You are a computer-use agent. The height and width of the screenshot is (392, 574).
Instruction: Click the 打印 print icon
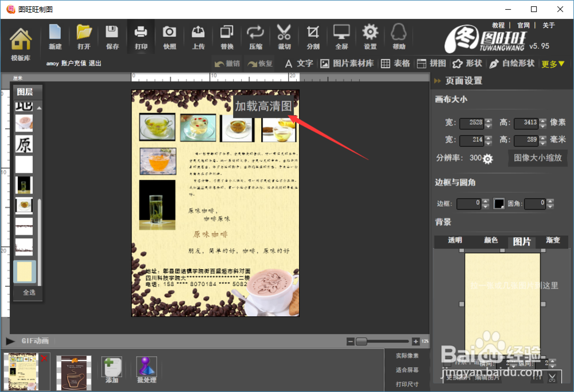(x=141, y=37)
